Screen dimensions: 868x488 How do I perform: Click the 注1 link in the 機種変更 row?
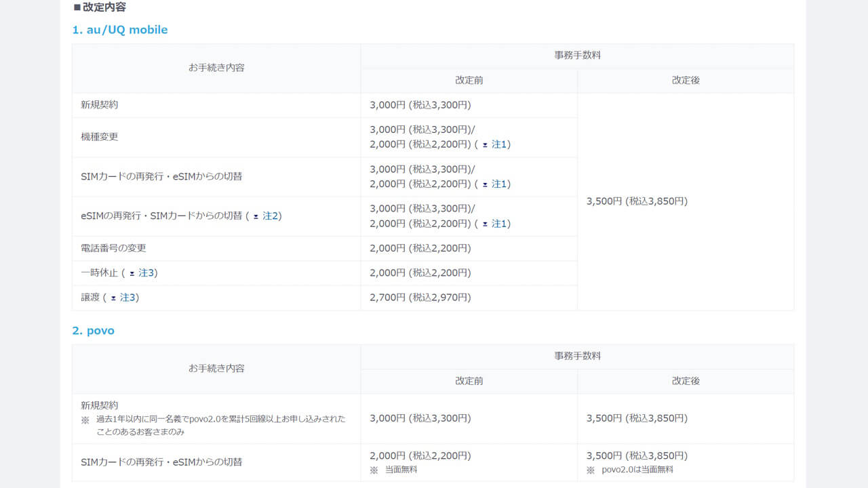coord(499,144)
